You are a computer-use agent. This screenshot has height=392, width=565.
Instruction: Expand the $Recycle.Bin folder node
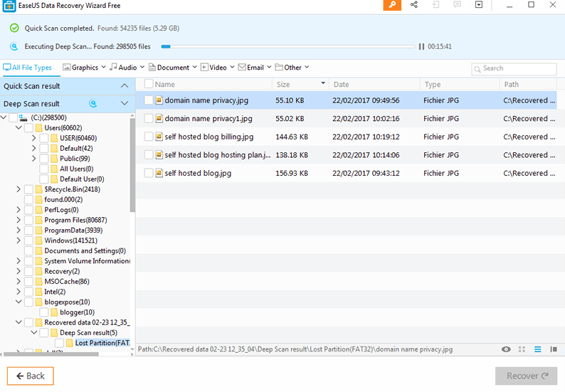[19, 189]
